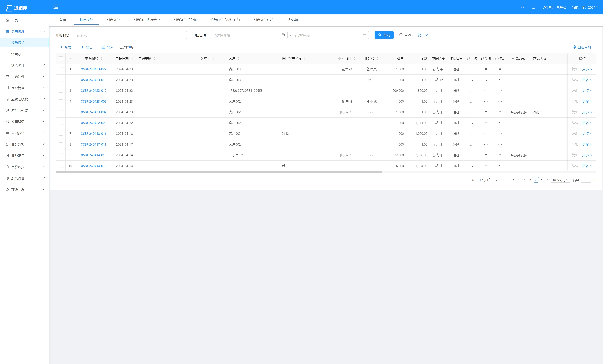This screenshot has width=603, height=364.
Task: Click the 导入 import button
Action: click(108, 47)
